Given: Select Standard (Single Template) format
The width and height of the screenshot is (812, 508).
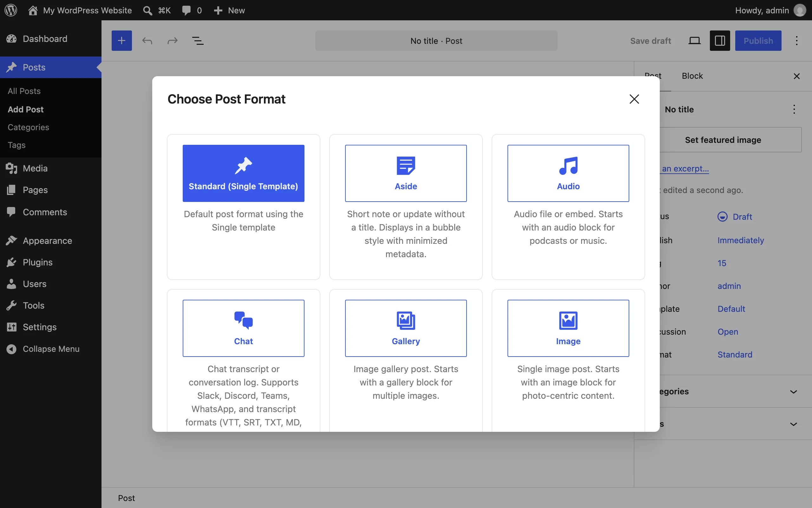Looking at the screenshot, I should [x=243, y=173].
